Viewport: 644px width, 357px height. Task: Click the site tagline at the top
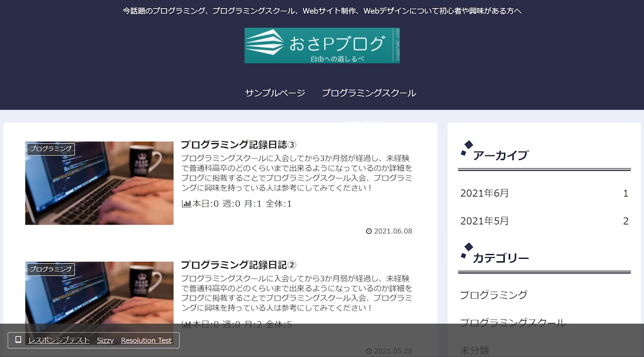(322, 11)
